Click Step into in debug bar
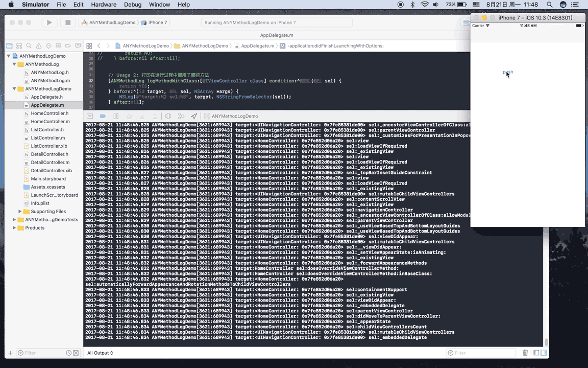 (x=142, y=116)
